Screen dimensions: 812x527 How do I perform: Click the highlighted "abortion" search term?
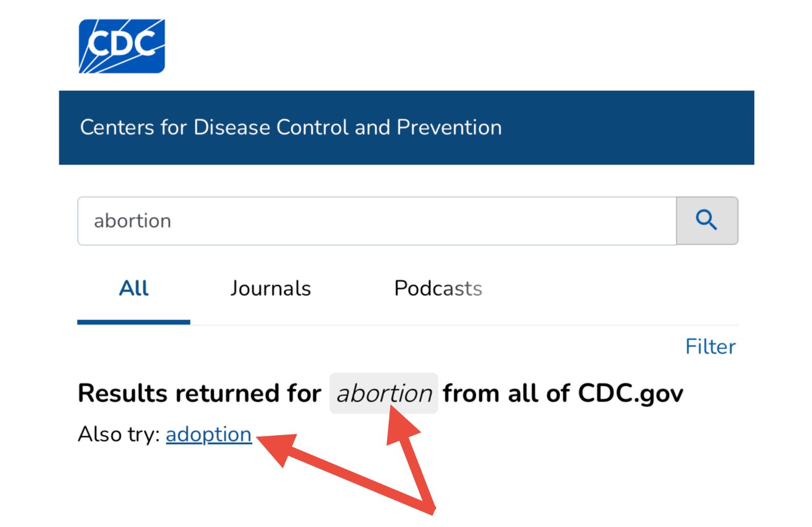pyautogui.click(x=384, y=393)
